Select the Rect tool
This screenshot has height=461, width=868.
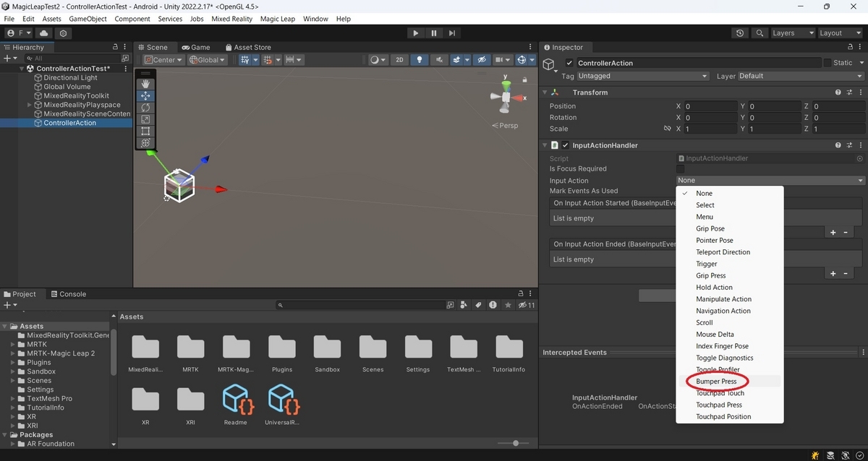(x=145, y=131)
